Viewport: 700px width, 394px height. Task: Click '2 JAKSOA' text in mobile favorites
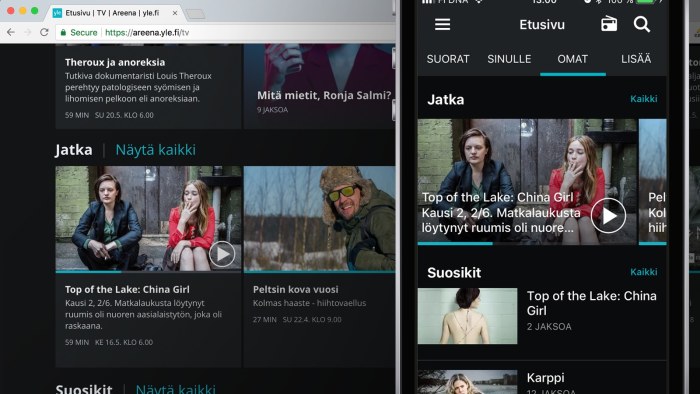coord(549,327)
